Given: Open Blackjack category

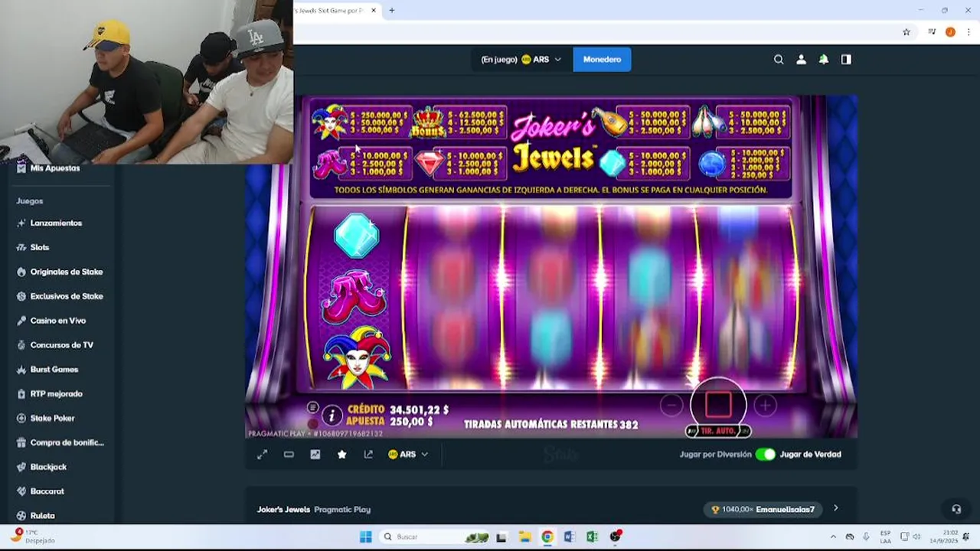Looking at the screenshot, I should coord(48,468).
